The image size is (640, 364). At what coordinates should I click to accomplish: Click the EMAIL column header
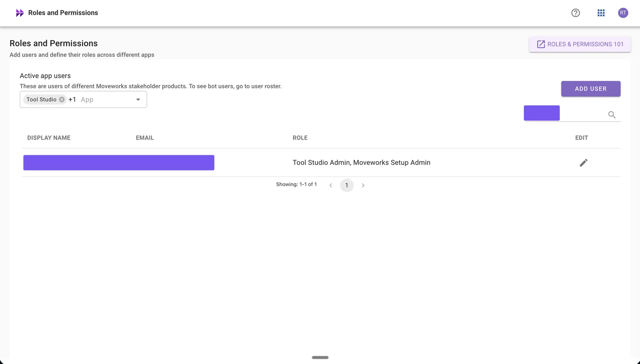145,138
